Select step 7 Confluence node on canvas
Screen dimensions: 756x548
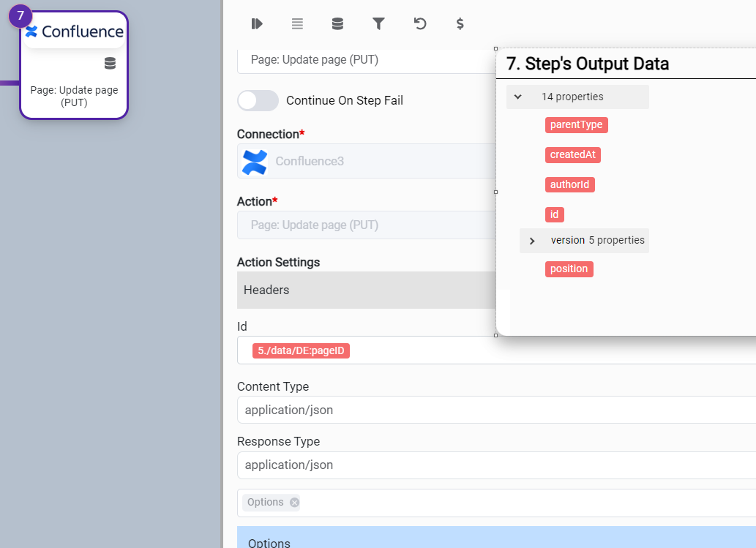[74, 66]
